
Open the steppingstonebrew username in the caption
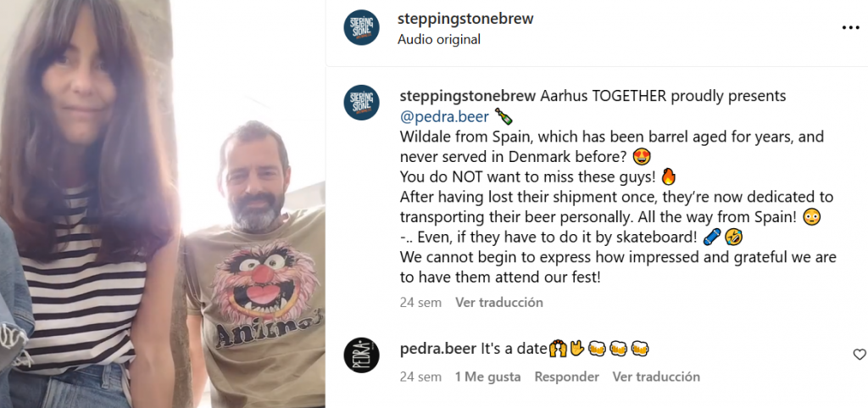(x=467, y=97)
